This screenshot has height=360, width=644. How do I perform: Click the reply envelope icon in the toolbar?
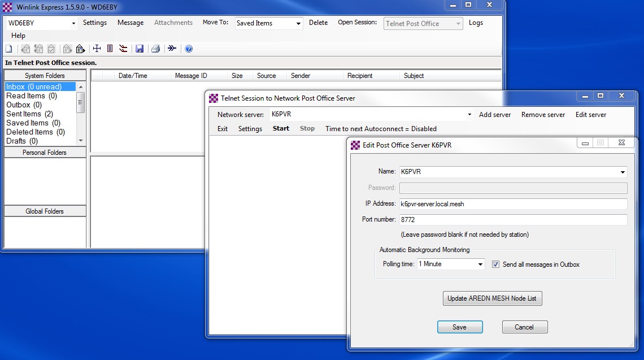[x=25, y=49]
